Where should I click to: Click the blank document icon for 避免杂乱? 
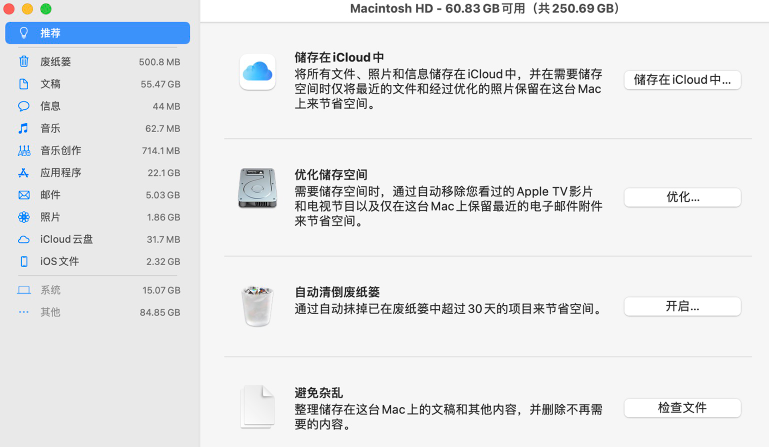[257, 407]
